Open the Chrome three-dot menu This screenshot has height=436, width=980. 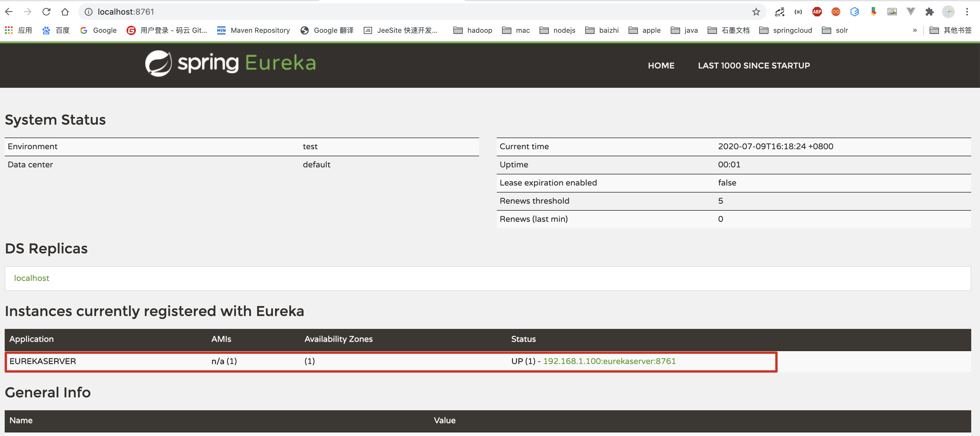tap(967, 12)
